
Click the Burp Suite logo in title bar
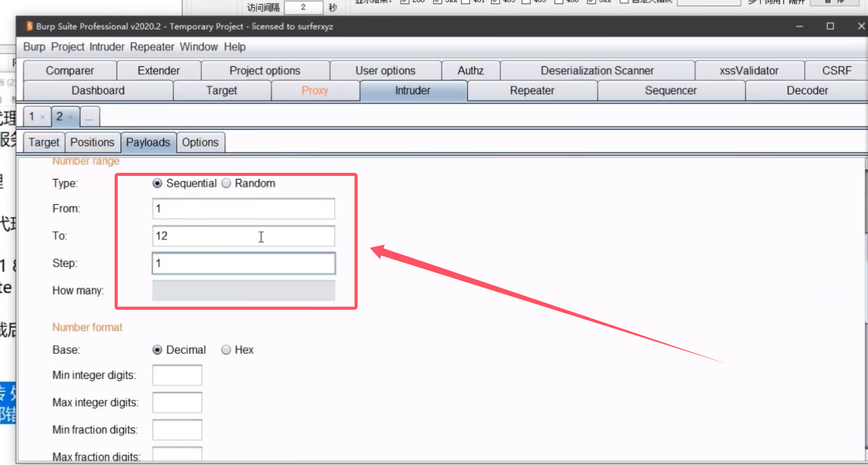pos(29,26)
